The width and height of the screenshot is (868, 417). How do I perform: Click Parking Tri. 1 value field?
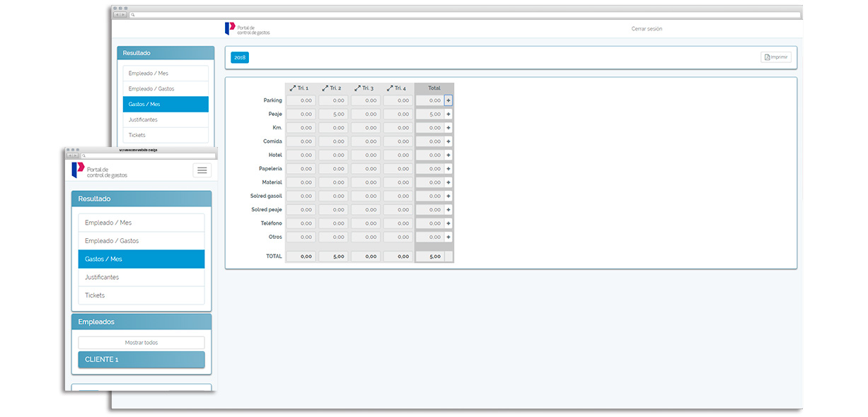tap(301, 100)
